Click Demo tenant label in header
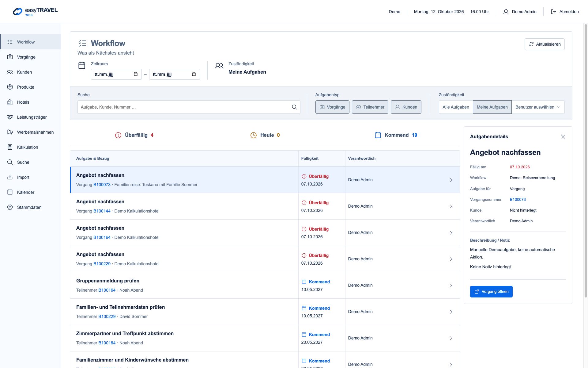Viewport: 588px width, 368px height. pos(394,12)
